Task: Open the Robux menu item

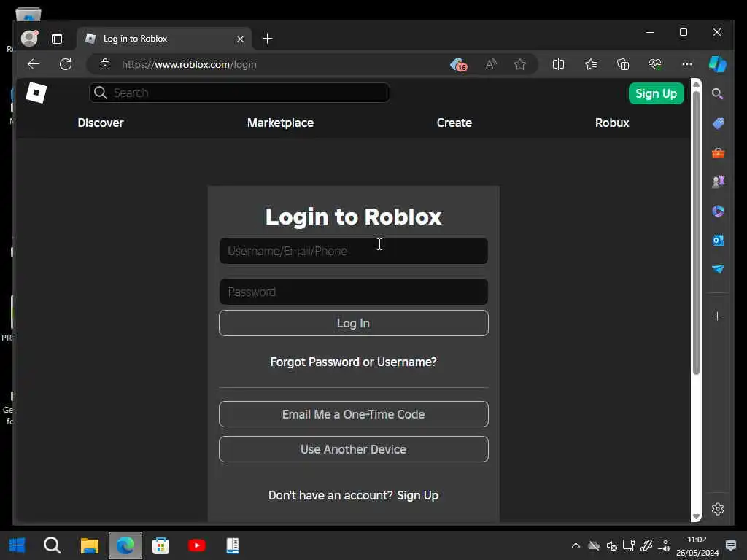Action: point(612,122)
